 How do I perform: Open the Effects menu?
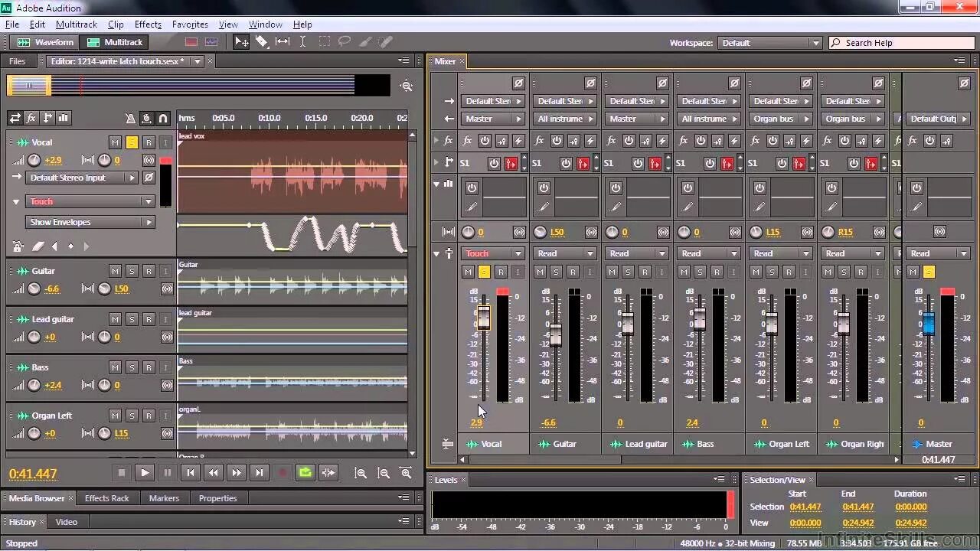(x=148, y=24)
